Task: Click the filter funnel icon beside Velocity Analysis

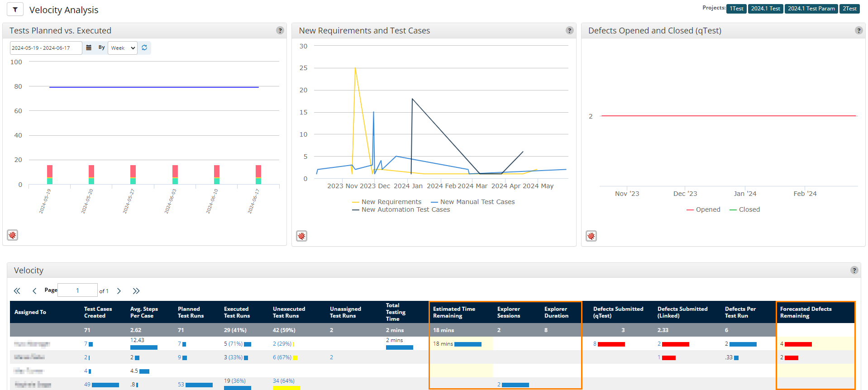Action: pos(15,10)
